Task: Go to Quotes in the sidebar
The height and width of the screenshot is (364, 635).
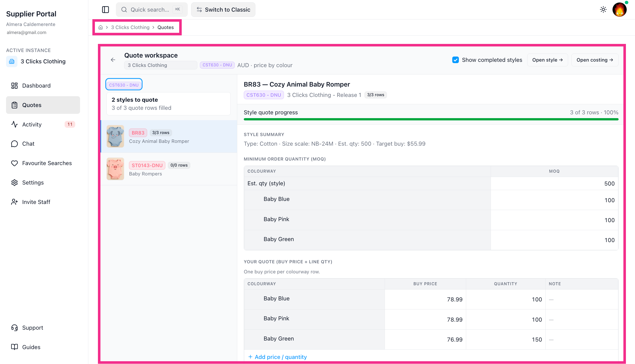Action: tap(43, 105)
